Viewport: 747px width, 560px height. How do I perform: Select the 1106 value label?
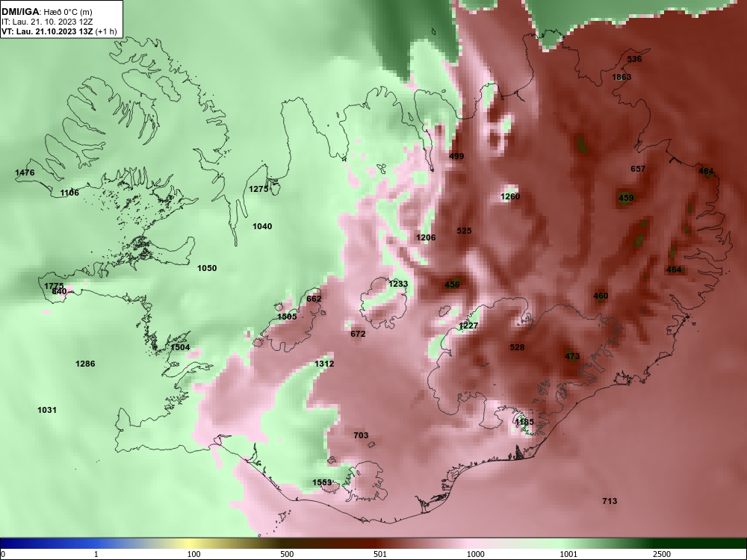point(69,193)
